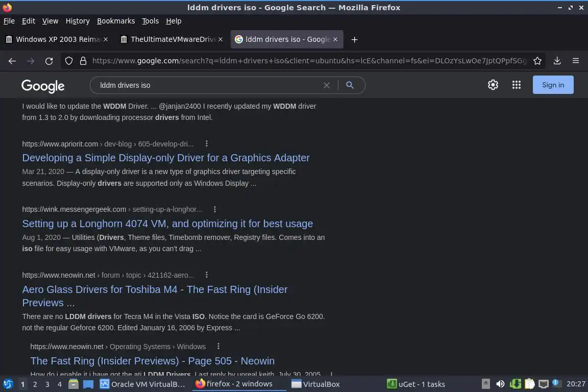Open the Edit menu
This screenshot has width=588, height=392.
(x=29, y=21)
